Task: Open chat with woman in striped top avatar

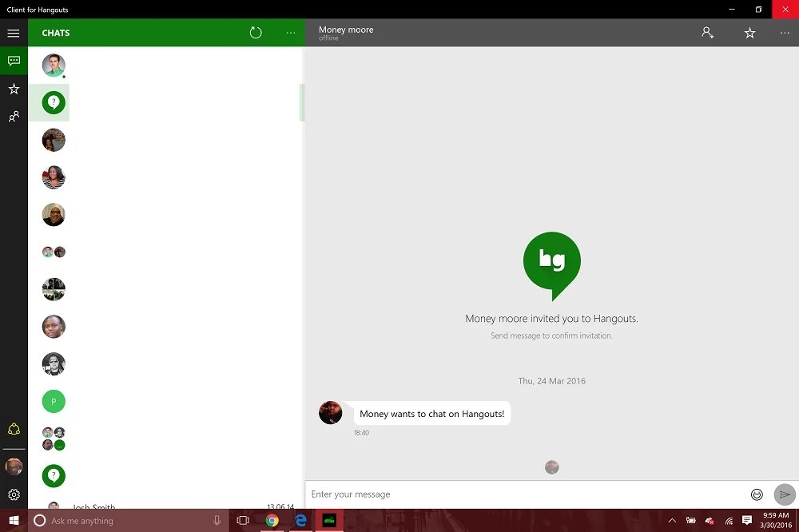Action: point(54,177)
